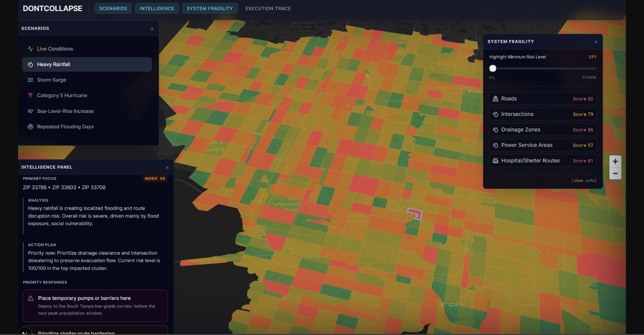Screen dimensions: 644x335
Task: Click the Highlight Minimum Risk Level slider handle
Action: tap(493, 69)
